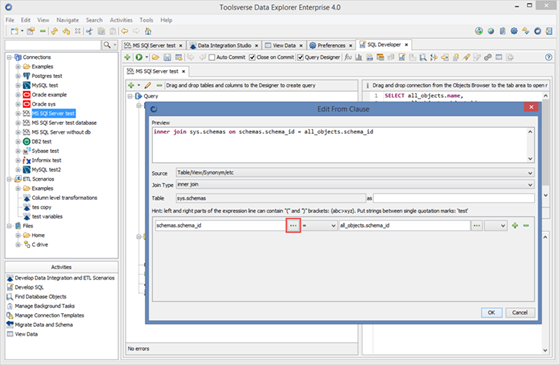The height and width of the screenshot is (365, 560).
Task: Click the table alias input field after 'as'
Action: tap(454, 198)
